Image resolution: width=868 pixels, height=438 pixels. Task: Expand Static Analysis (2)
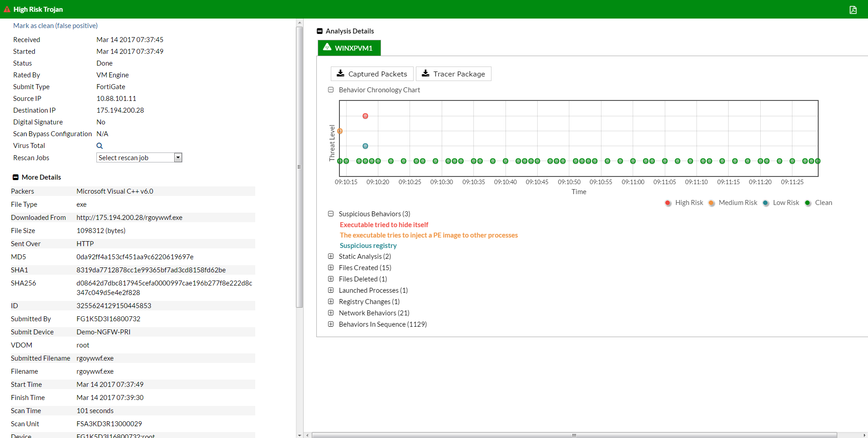[331, 256]
